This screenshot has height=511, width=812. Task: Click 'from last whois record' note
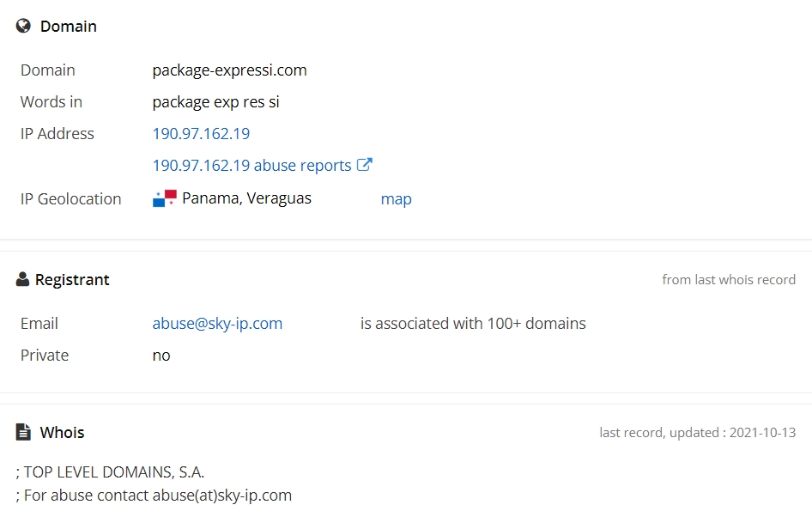pyautogui.click(x=729, y=280)
